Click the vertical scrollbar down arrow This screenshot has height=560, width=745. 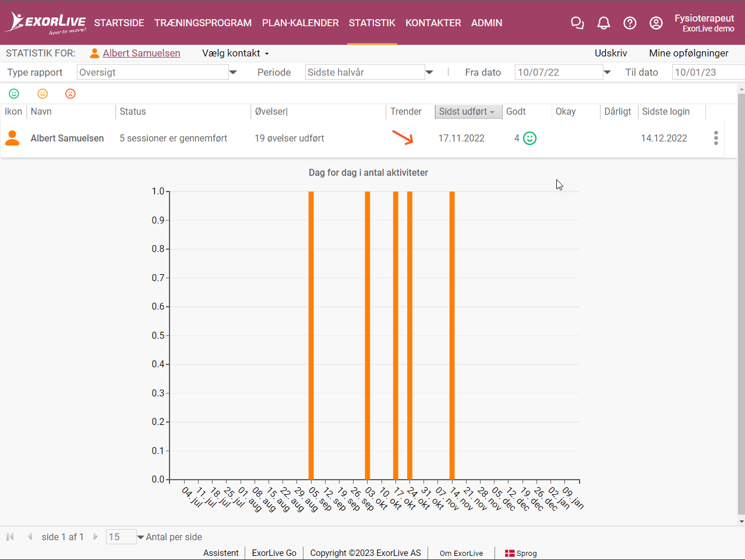pyautogui.click(x=741, y=521)
